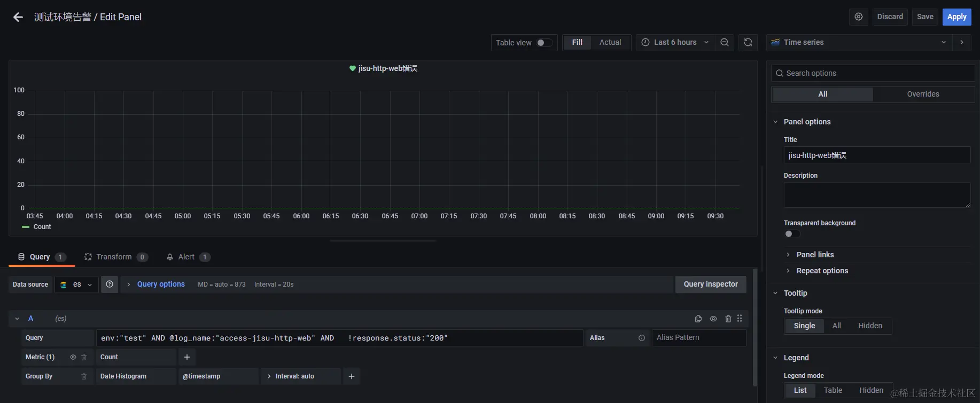Select Fill display mode
980x403 pixels.
tap(577, 42)
